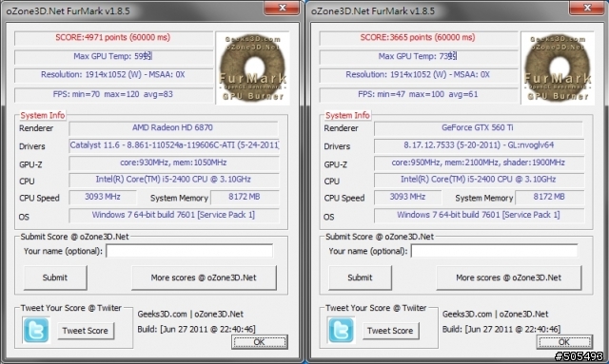The height and width of the screenshot is (364, 609).
Task: Click FPS: min=70 max=120 avg=83
Action: (113, 94)
